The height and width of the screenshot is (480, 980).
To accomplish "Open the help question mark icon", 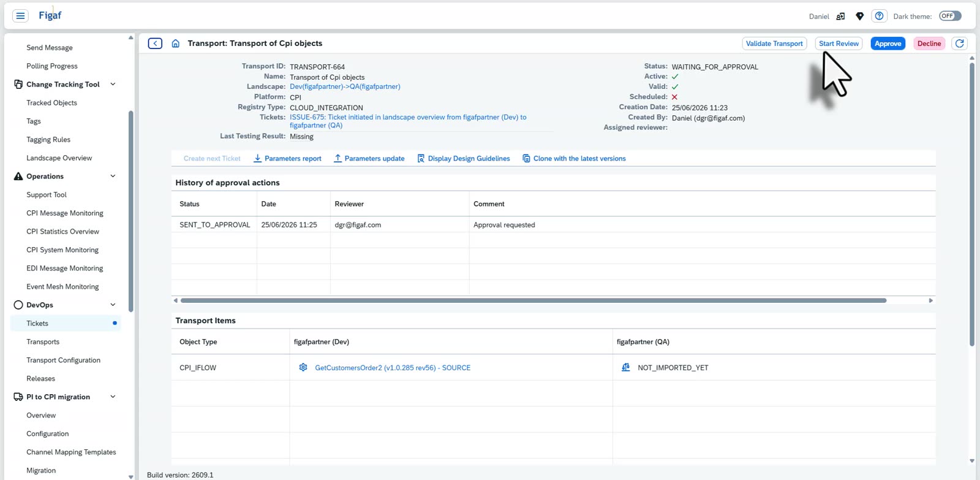I will (879, 16).
